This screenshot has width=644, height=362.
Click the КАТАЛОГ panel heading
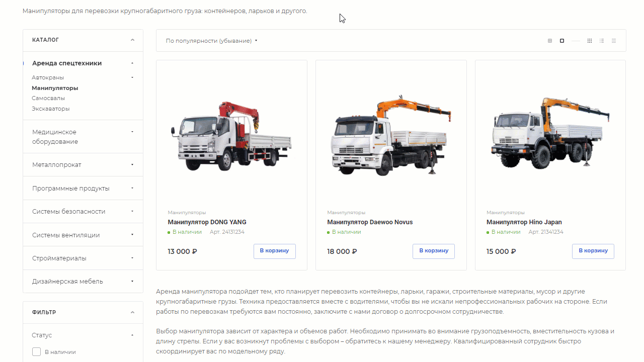(x=46, y=40)
